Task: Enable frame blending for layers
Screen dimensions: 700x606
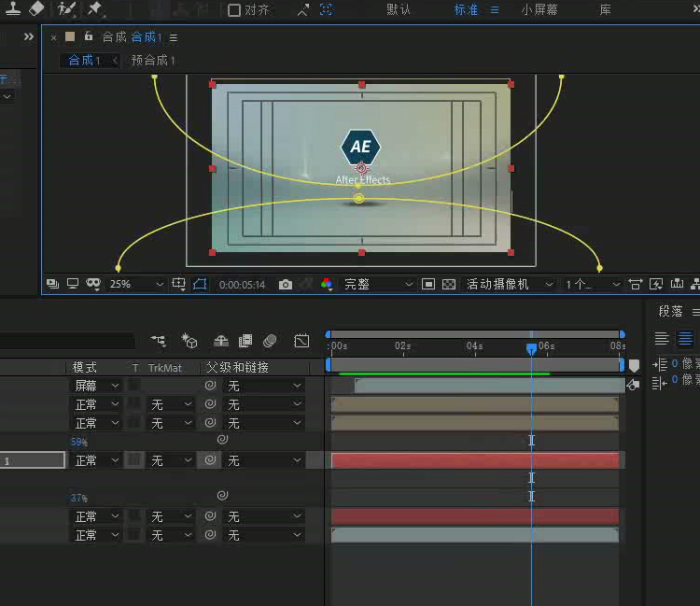Action: click(245, 341)
